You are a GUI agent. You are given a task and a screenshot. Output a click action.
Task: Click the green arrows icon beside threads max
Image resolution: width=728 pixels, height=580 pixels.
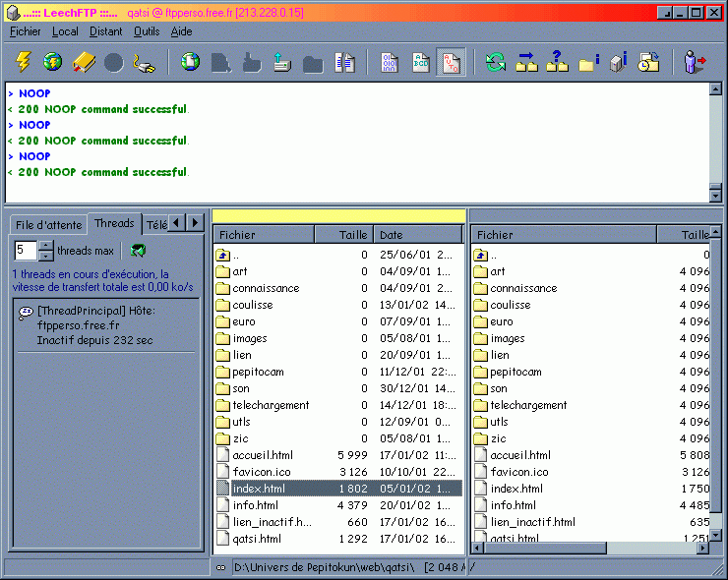pos(138,251)
